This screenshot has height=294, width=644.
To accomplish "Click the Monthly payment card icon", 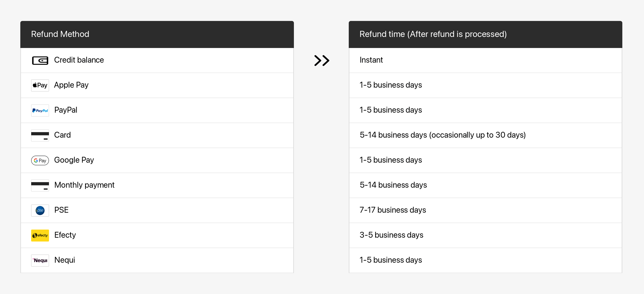I will (x=40, y=185).
